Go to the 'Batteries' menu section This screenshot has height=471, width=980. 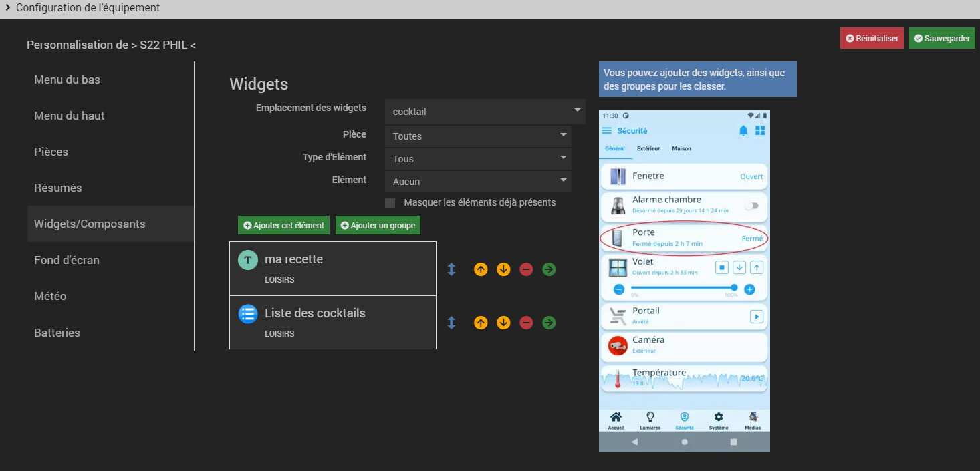click(x=57, y=333)
